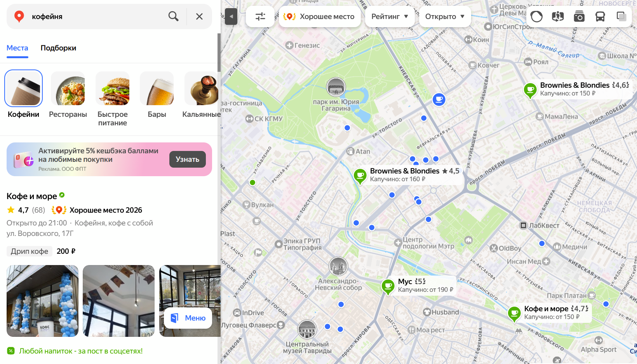Viewport: 637px width, 364px height.
Task: Open the Кофе и море listing title
Action: [32, 196]
